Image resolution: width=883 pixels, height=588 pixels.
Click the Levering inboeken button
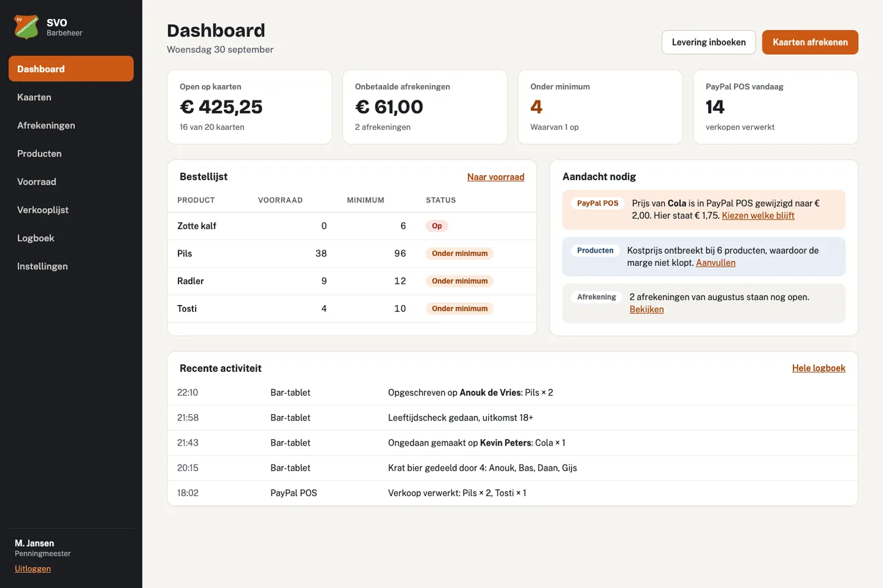tap(709, 42)
